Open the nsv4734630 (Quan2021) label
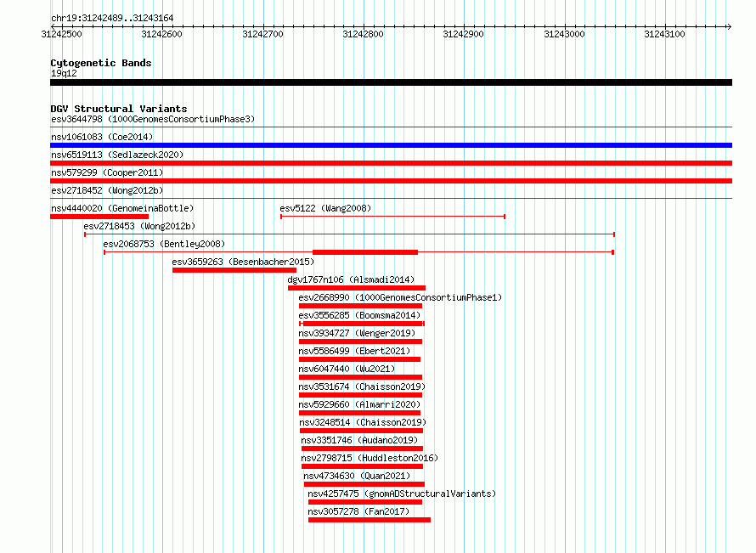This screenshot has width=756, height=553. click(x=357, y=476)
